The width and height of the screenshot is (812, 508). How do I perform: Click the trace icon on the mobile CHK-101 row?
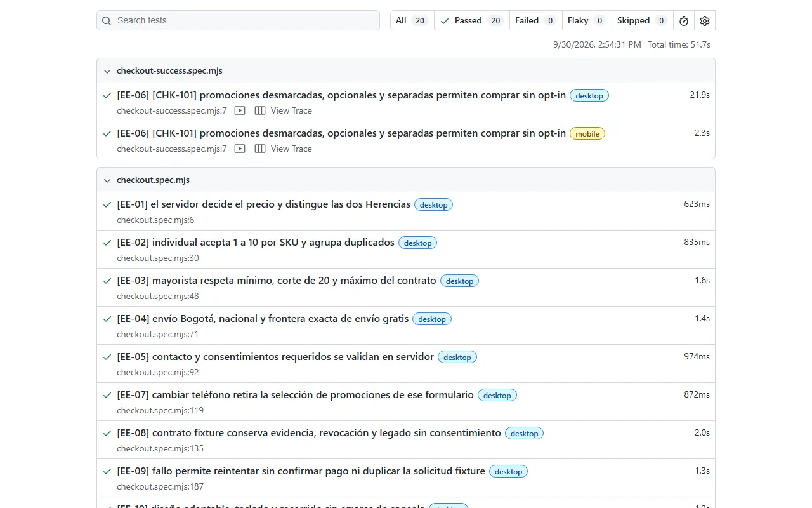(x=260, y=149)
